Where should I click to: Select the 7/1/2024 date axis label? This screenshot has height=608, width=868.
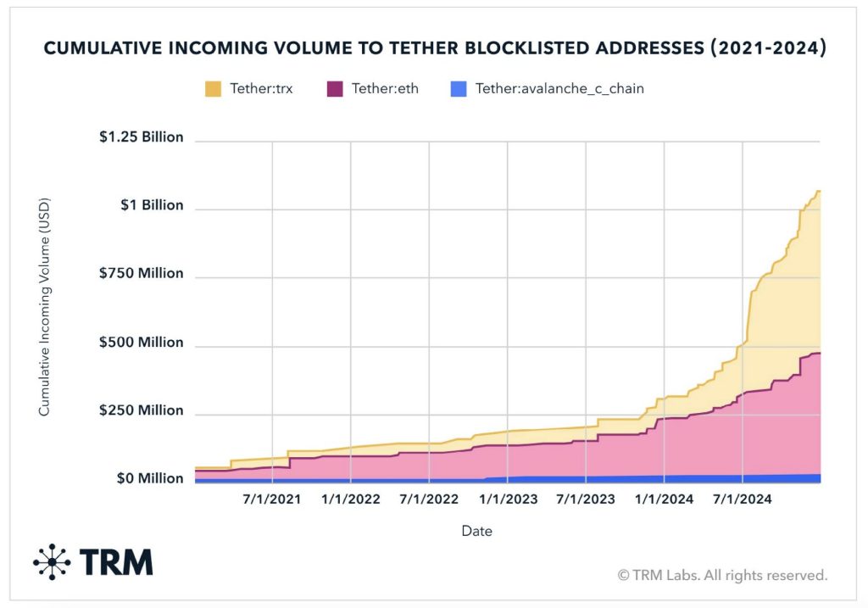pos(743,499)
